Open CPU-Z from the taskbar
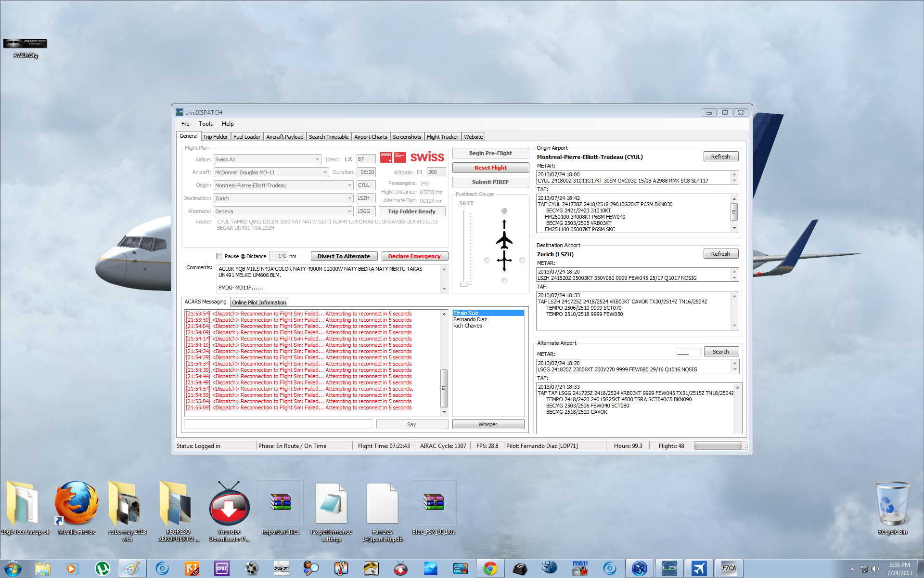The image size is (924, 578). coord(221,568)
